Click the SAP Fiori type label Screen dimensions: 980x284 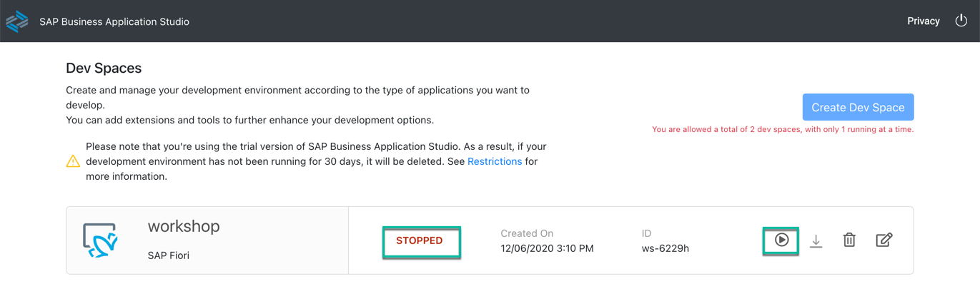(x=169, y=255)
